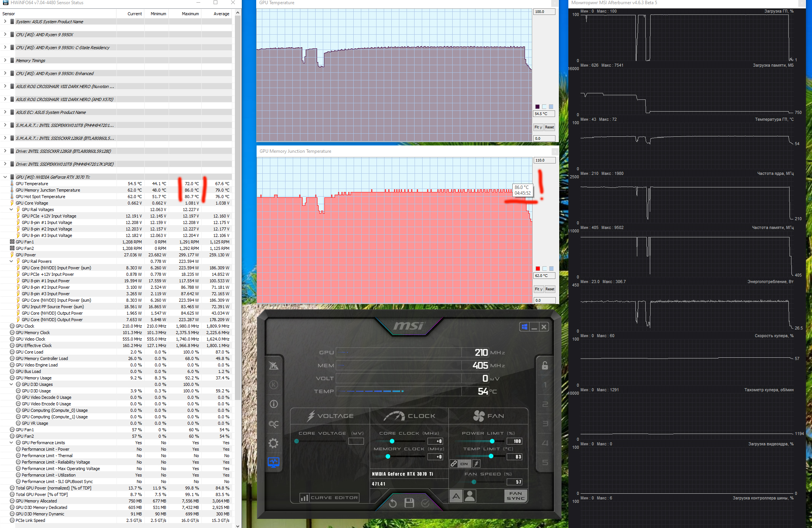This screenshot has height=528, width=812.
Task: Toggle automatic fan speed A button
Action: point(456,496)
